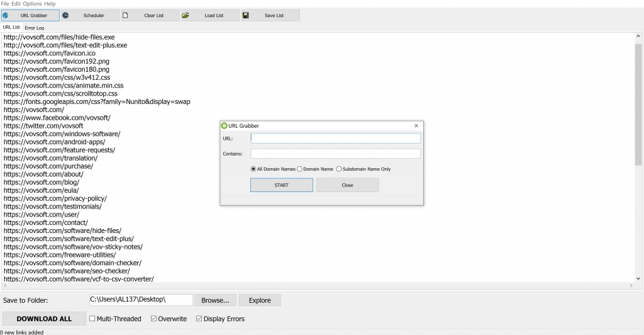The height and width of the screenshot is (335, 644).
Task: Select the fonts.googleapis.com URL line
Action: tap(97, 101)
